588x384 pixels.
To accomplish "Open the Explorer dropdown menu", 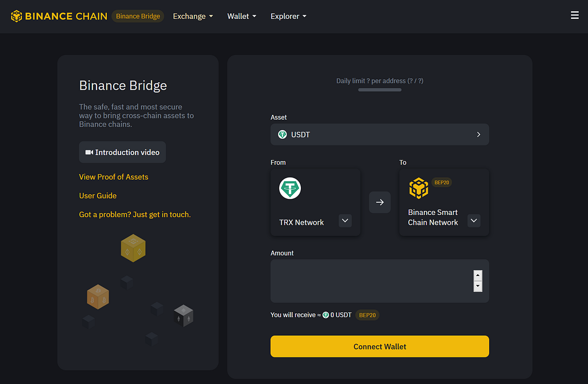I will [x=288, y=16].
